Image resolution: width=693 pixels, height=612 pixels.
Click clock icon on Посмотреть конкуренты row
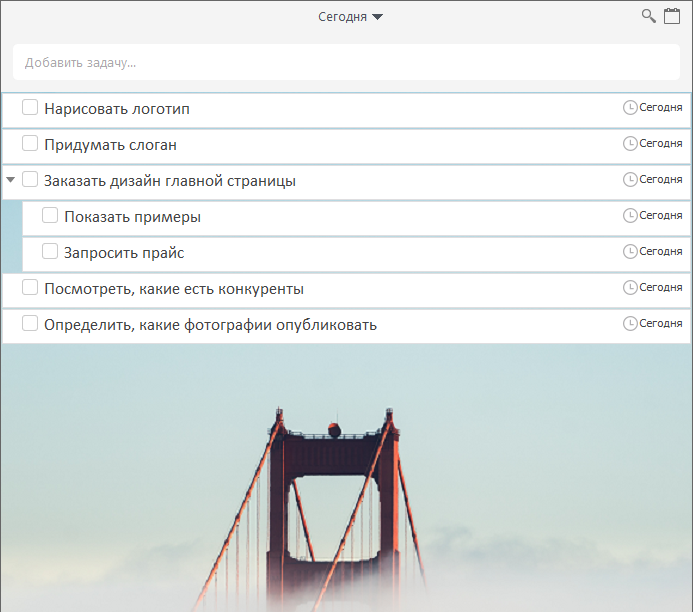coord(630,288)
